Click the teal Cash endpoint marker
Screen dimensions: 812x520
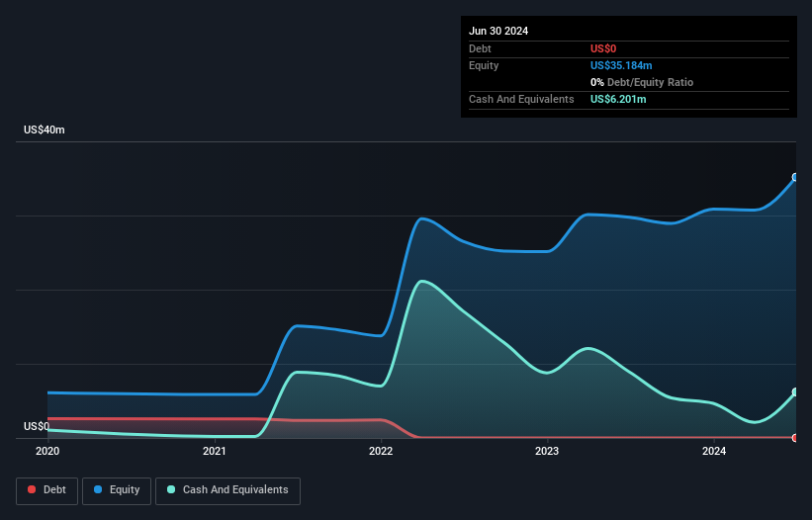(x=795, y=392)
